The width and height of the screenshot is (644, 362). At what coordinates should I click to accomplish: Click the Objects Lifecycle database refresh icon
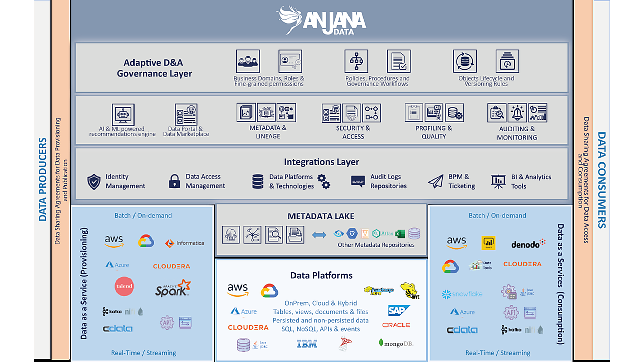pos(465,61)
